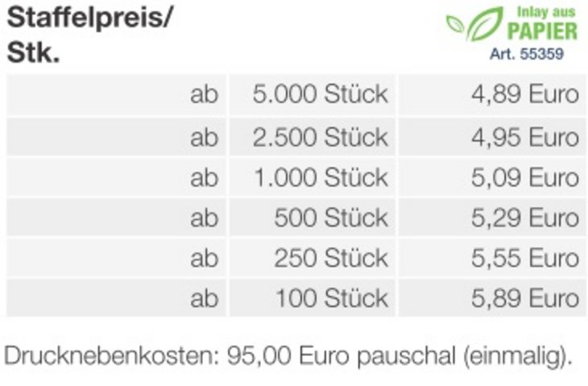Select the 5.000 Stück quantity cell

pyautogui.click(x=313, y=94)
